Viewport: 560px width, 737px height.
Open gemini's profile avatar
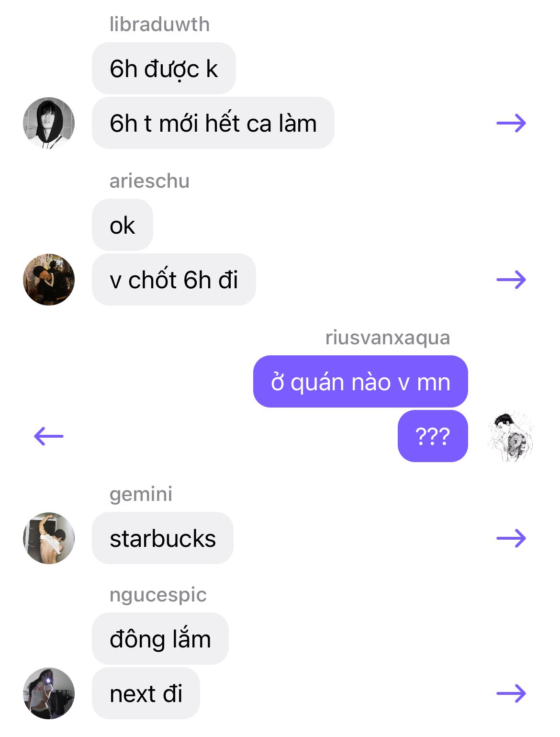[x=49, y=538]
